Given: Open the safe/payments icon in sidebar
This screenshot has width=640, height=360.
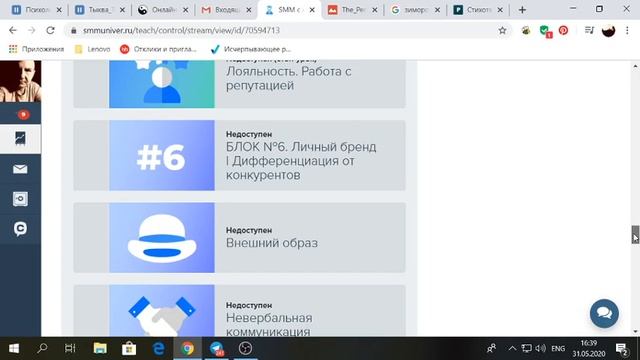Looking at the screenshot, I should pyautogui.click(x=20, y=199).
